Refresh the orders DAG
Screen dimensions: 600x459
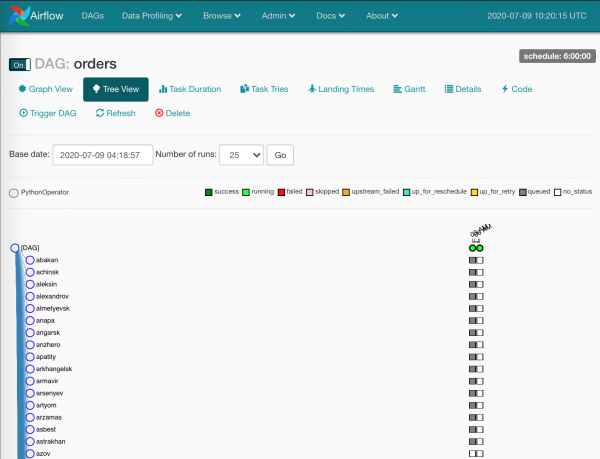(115, 114)
